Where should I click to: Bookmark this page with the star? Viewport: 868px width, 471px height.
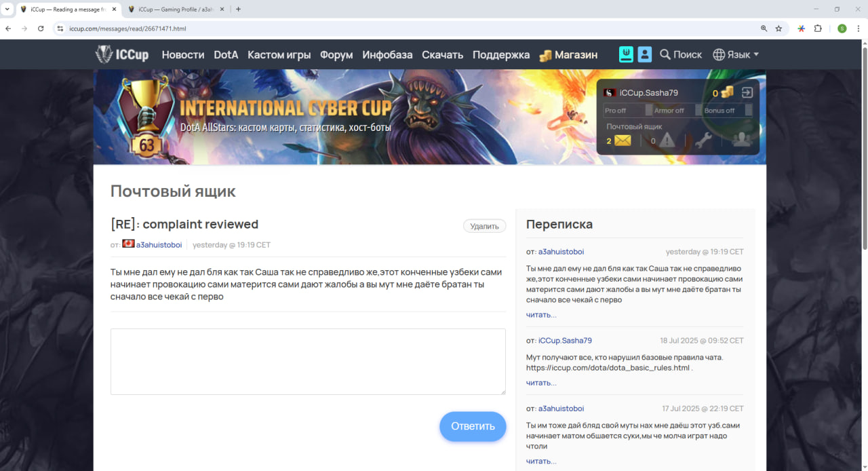tap(778, 29)
